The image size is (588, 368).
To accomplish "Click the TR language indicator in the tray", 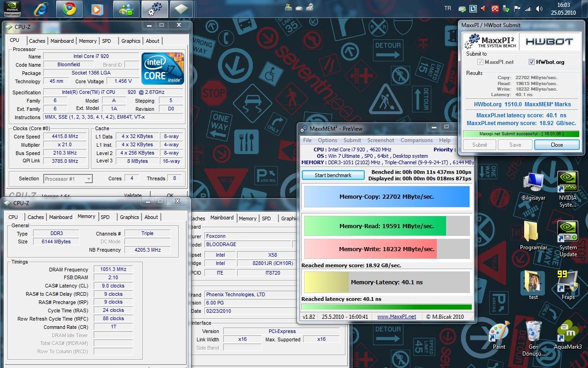I will [448, 8].
